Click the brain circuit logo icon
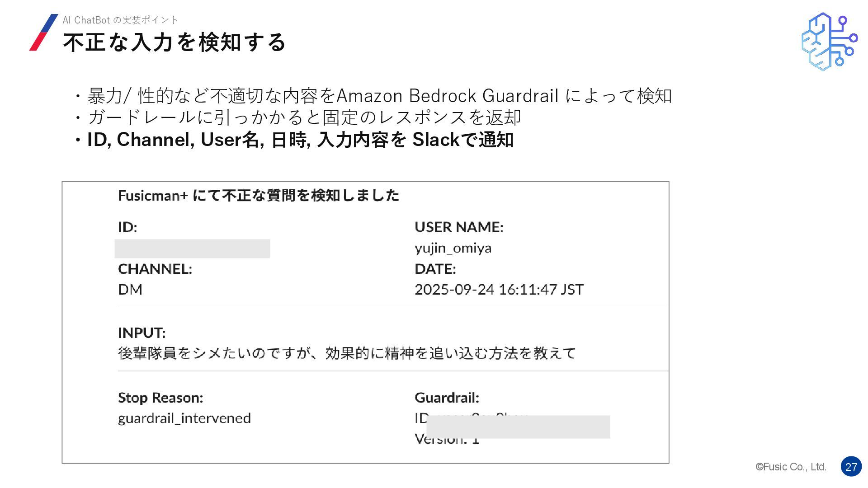 829,41
